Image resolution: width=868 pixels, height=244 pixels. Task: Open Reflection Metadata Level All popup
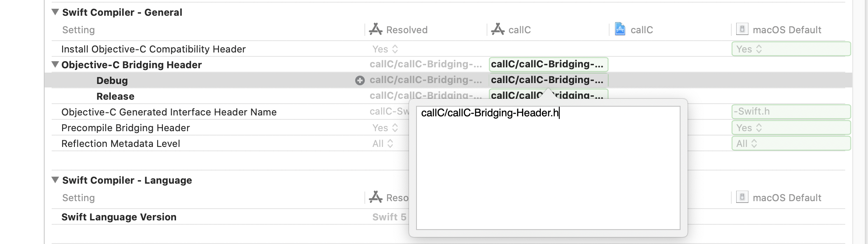coord(383,143)
